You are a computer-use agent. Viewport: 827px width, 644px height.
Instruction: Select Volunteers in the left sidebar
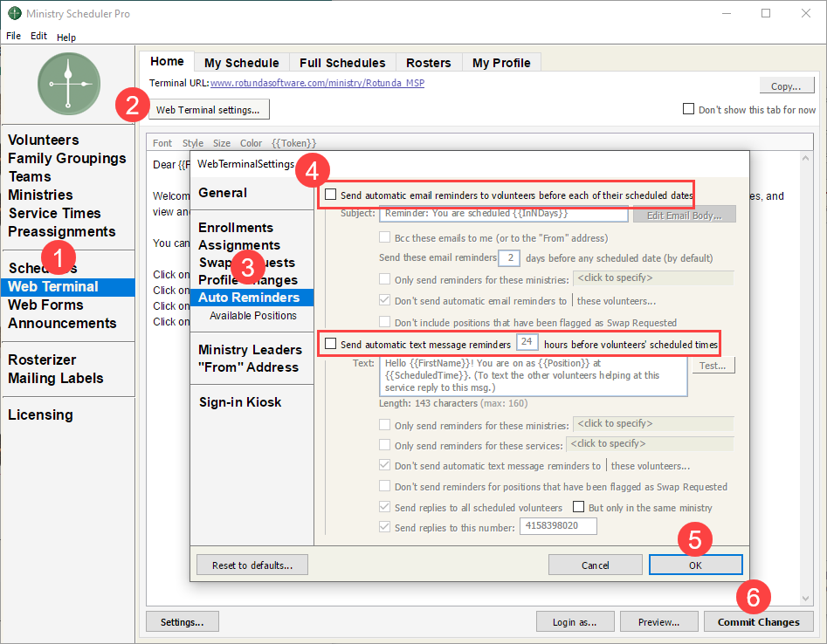(44, 140)
